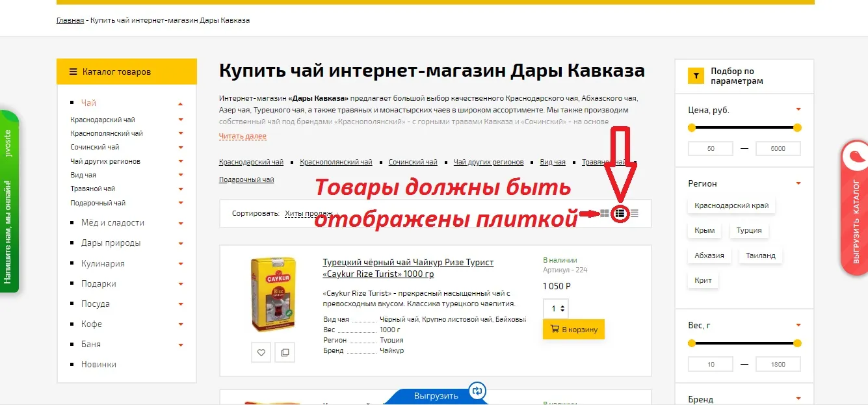Switch to tile grid view icon
Screen dimensions: 868x405
[x=605, y=213]
